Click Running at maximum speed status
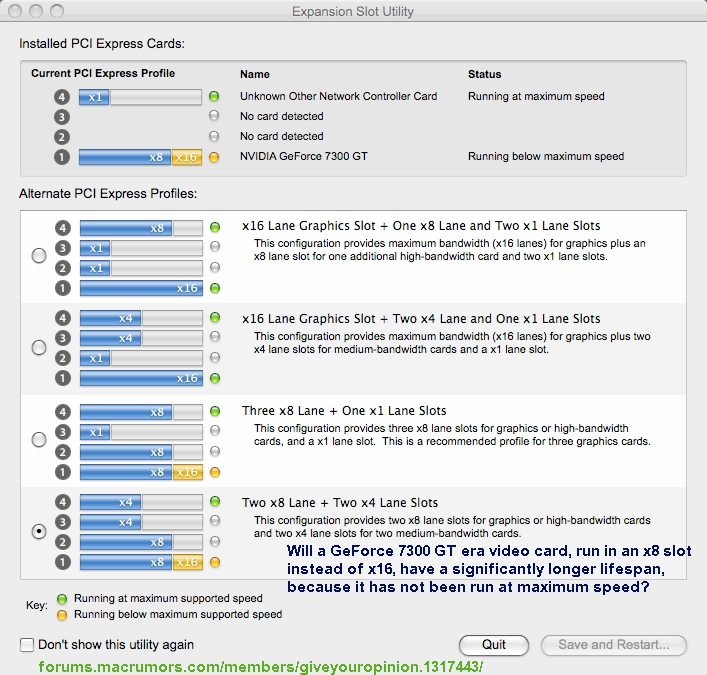This screenshot has width=707, height=675. pos(536,96)
